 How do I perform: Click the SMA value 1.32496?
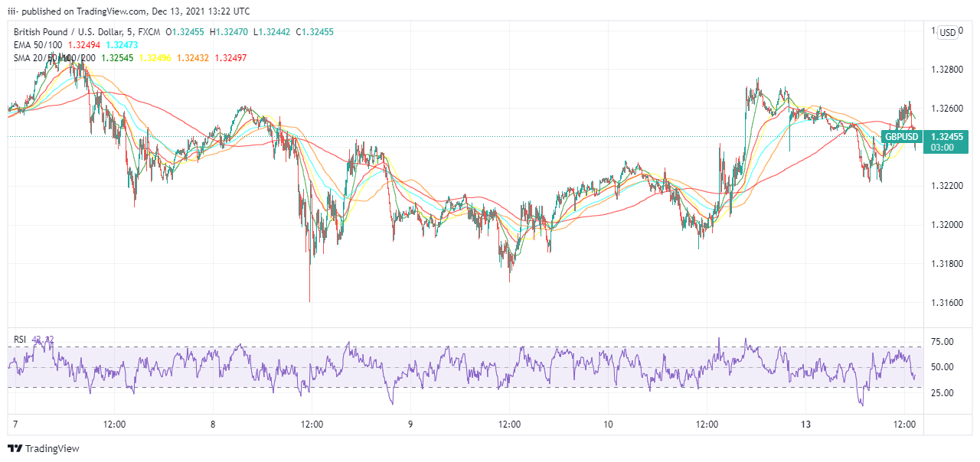(x=155, y=58)
